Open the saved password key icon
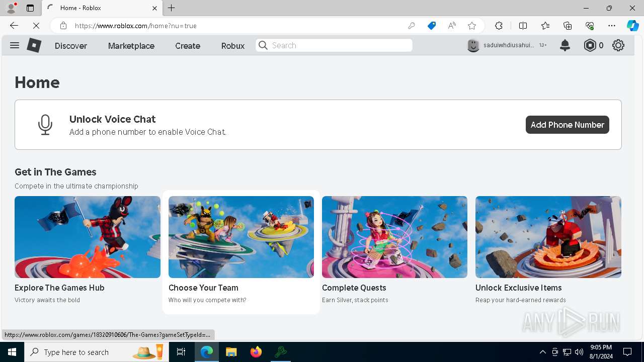Image resolution: width=644 pixels, height=362 pixels. [412, 26]
